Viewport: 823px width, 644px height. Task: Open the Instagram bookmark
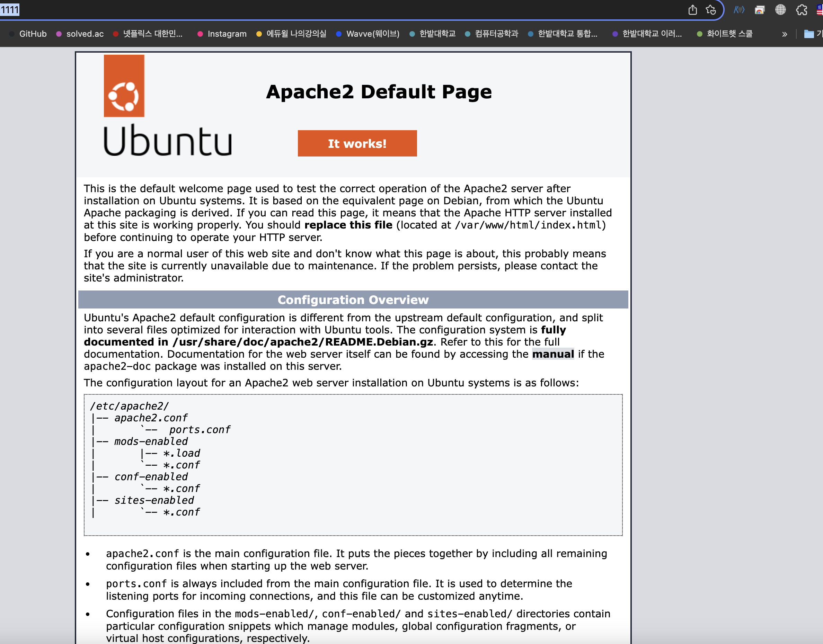pos(222,34)
